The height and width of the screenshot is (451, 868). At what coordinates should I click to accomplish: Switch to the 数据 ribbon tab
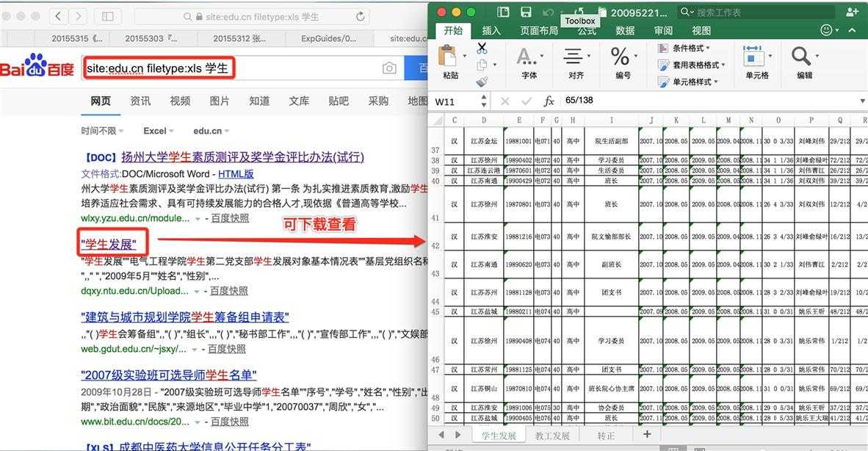(x=625, y=31)
